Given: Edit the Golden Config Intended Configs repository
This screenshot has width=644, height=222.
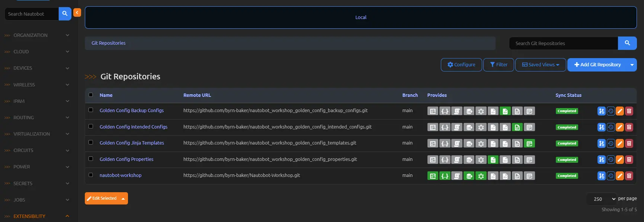Looking at the screenshot, I should pos(620,127).
